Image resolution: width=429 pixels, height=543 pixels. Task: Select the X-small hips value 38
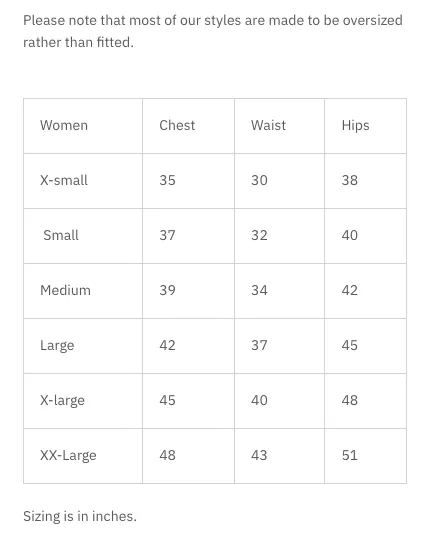349,180
